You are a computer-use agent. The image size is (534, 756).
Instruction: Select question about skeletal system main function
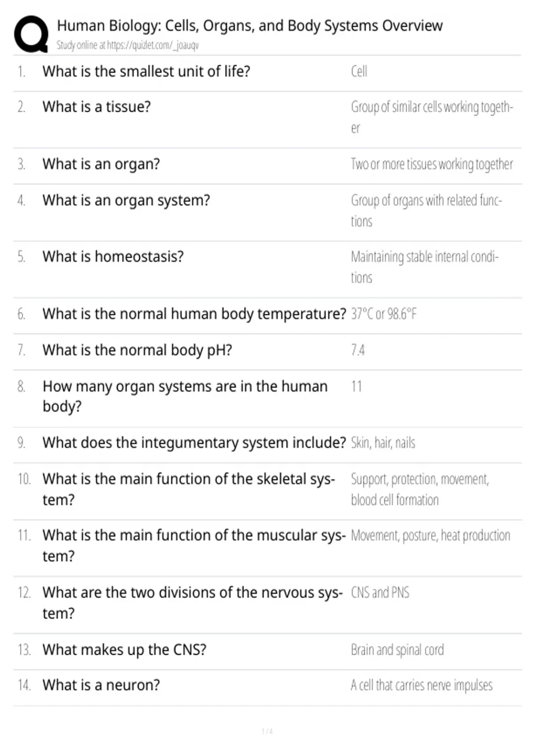[189, 489]
